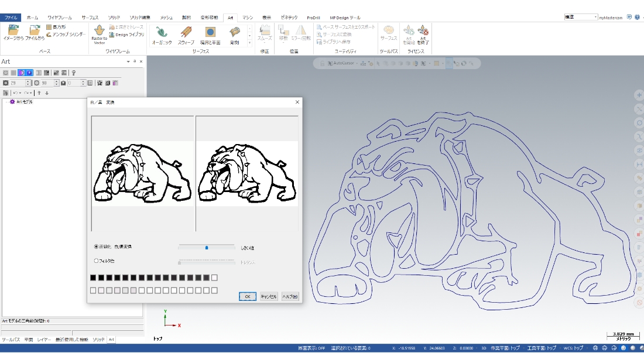Choose the 境界と平面 surface tool

pos(210,35)
